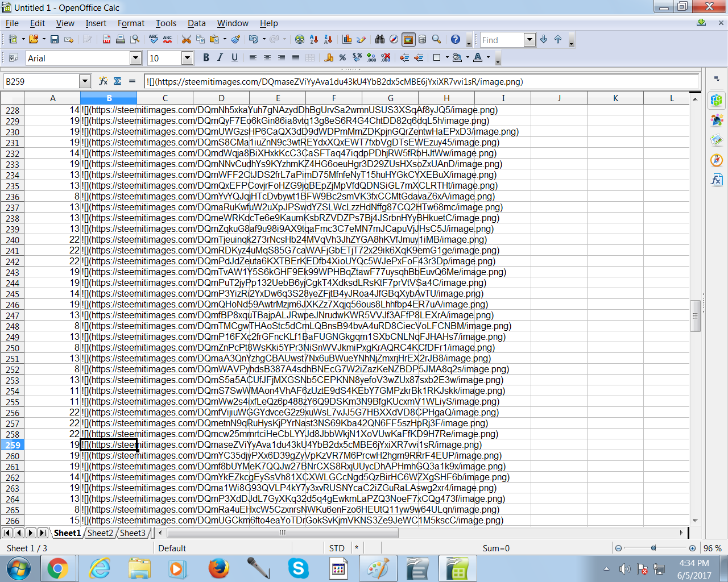This screenshot has width=728, height=582.
Task: Click the Cut scissors icon
Action: (186, 39)
